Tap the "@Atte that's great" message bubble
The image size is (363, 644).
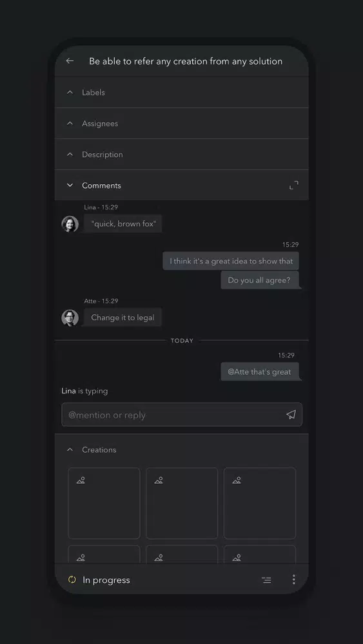pos(259,372)
